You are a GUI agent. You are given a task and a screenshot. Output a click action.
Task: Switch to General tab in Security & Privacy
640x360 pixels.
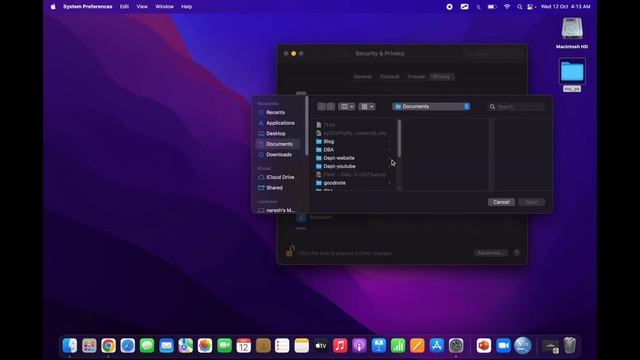pyautogui.click(x=362, y=77)
